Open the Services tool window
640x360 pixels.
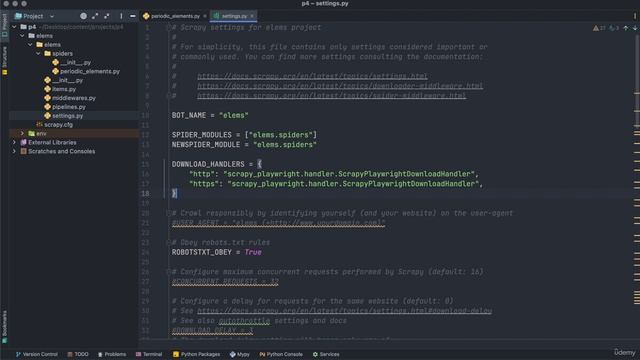tap(326, 354)
